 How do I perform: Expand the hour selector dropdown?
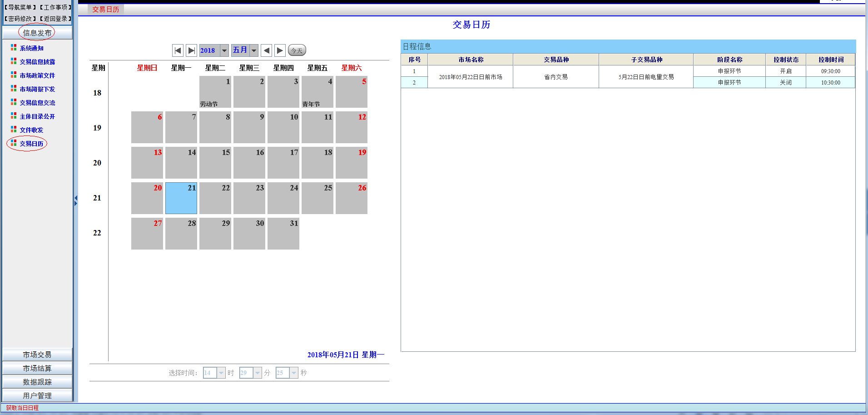(x=221, y=373)
